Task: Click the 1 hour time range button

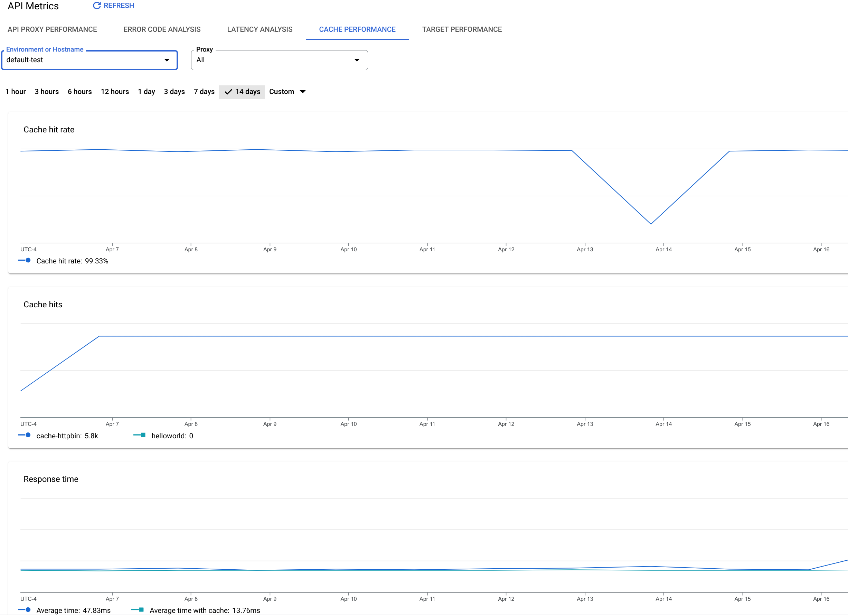Action: [15, 92]
